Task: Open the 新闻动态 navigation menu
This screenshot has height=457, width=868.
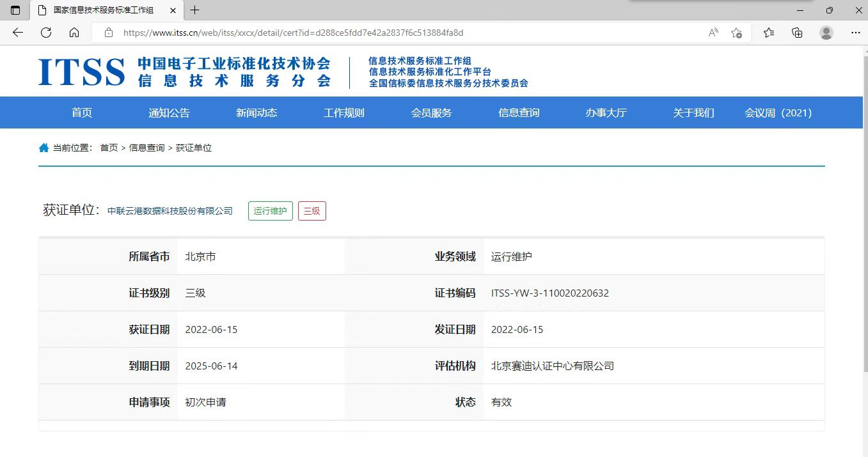Action: [x=256, y=112]
